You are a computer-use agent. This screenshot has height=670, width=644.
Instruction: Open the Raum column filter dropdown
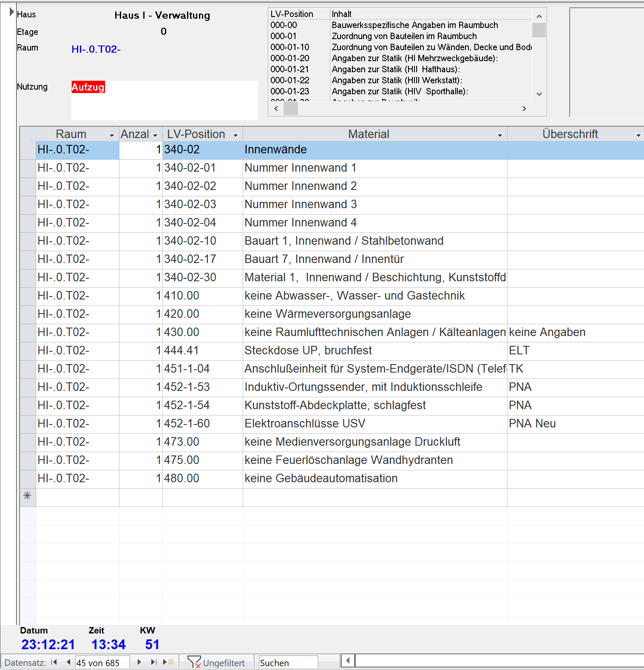point(112,135)
